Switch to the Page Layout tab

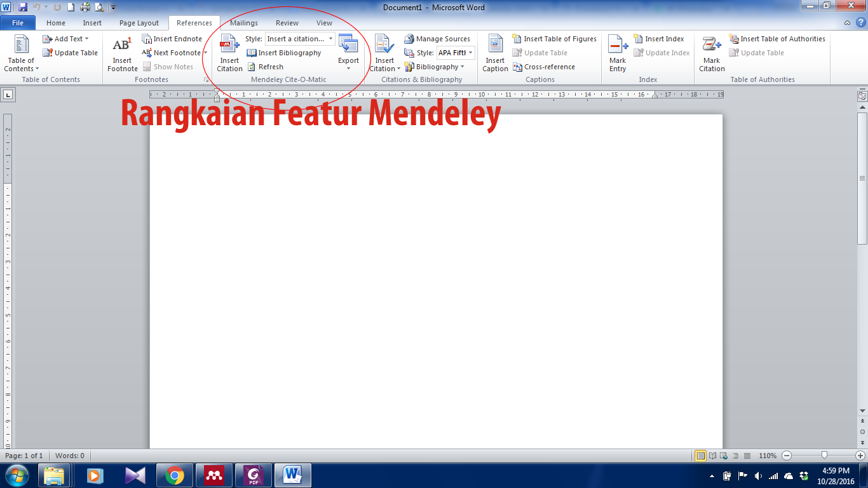tap(139, 23)
